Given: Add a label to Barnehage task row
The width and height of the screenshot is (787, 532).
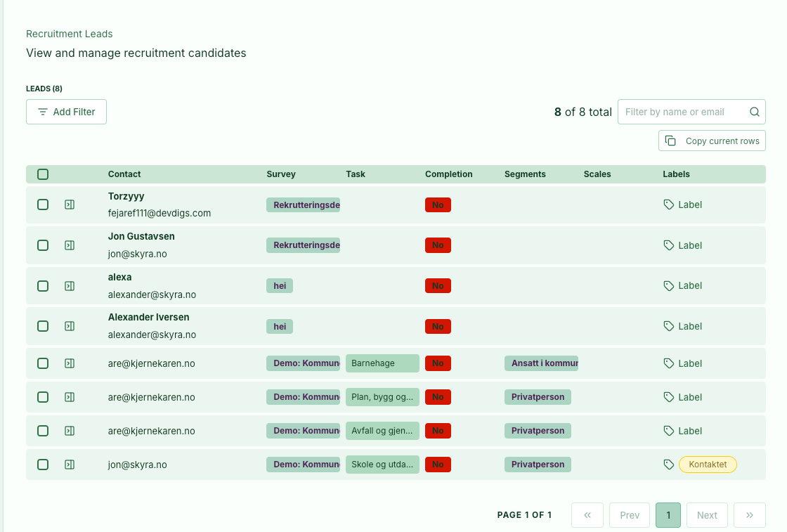Looking at the screenshot, I should (x=682, y=363).
